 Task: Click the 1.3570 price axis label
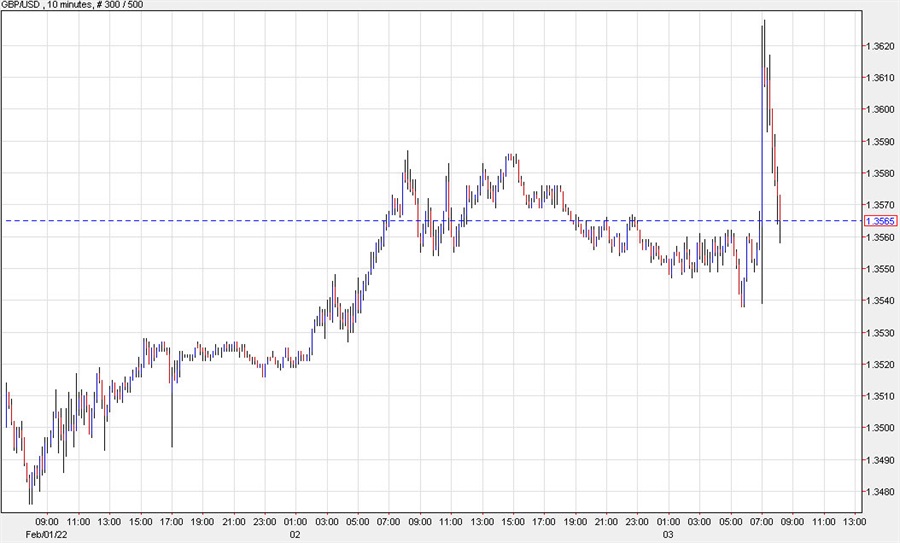(882, 205)
